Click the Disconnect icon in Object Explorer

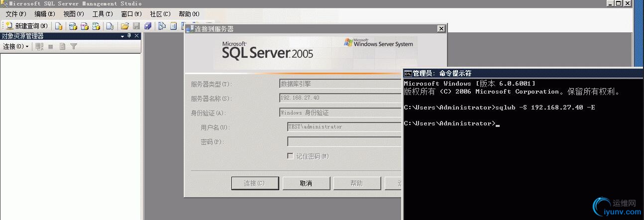[39, 46]
